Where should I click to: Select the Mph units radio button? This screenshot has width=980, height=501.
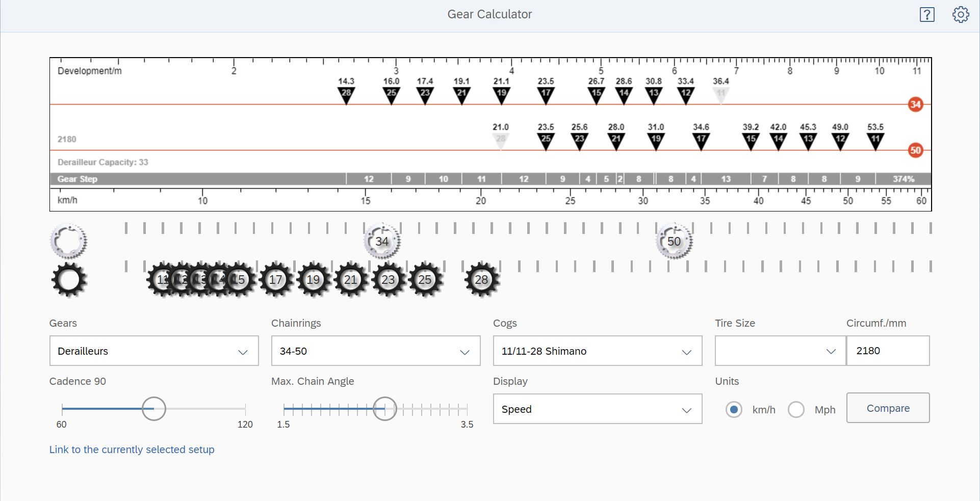(796, 409)
